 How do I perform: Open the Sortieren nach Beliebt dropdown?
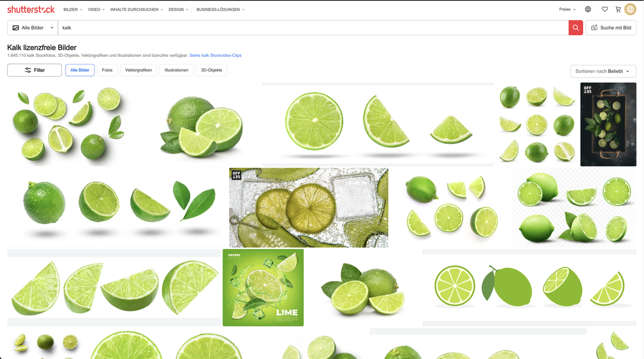click(x=603, y=71)
